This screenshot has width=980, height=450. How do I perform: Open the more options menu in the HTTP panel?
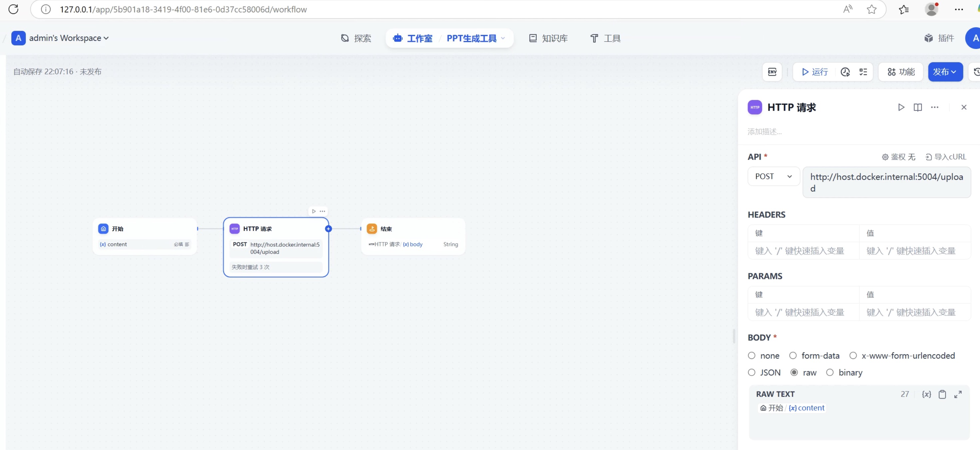pos(934,107)
